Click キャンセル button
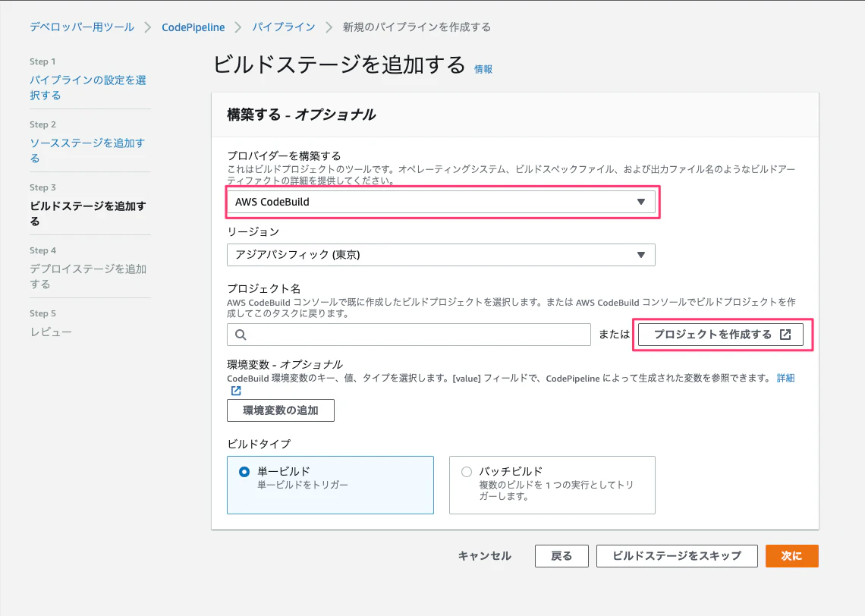The width and height of the screenshot is (865, 616). pos(484,556)
